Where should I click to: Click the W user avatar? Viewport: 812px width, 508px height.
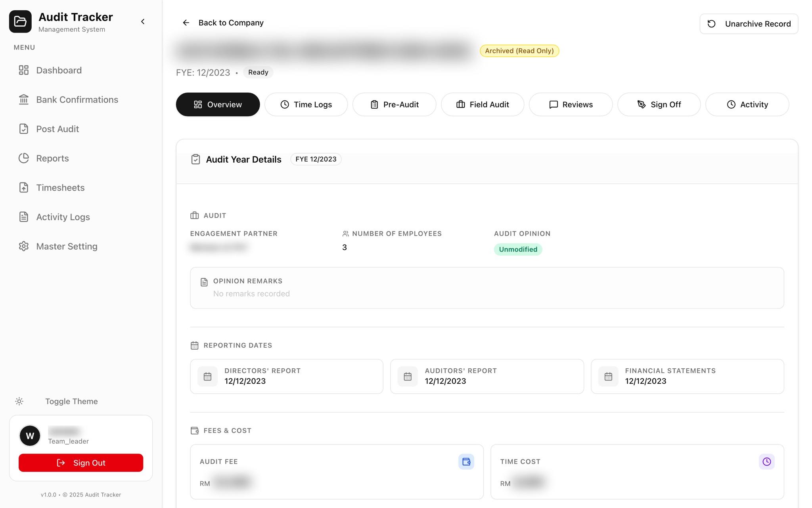pyautogui.click(x=30, y=436)
